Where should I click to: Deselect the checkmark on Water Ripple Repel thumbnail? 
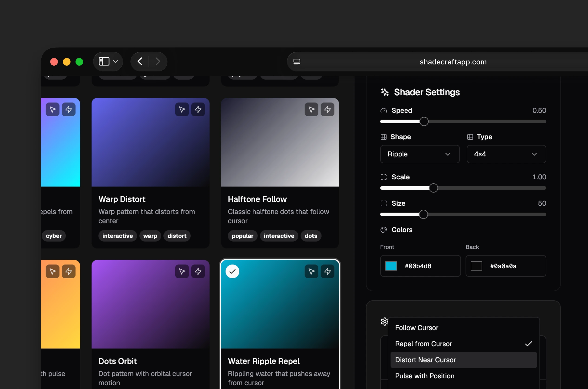[232, 272]
